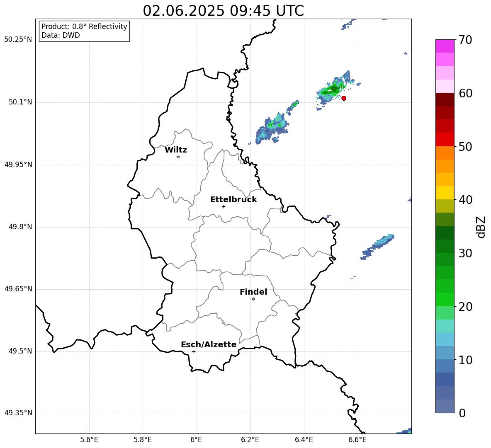Click the colorbar tick label 50
This screenshot has height=448, width=491.
pos(465,146)
